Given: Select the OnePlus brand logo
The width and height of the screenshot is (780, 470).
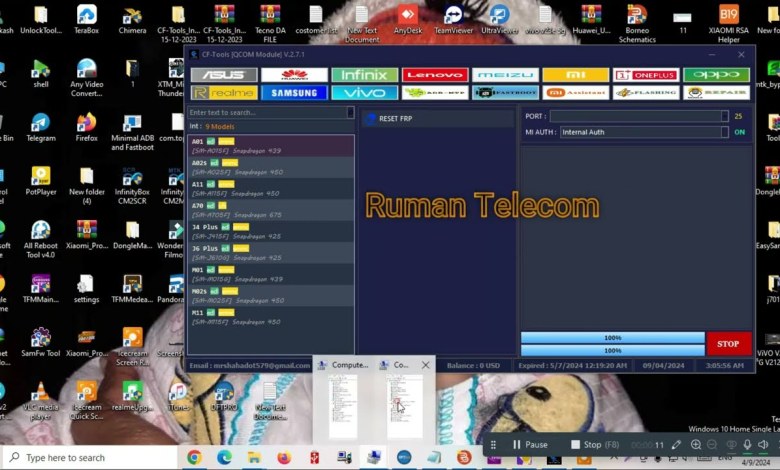Looking at the screenshot, I should [646, 75].
